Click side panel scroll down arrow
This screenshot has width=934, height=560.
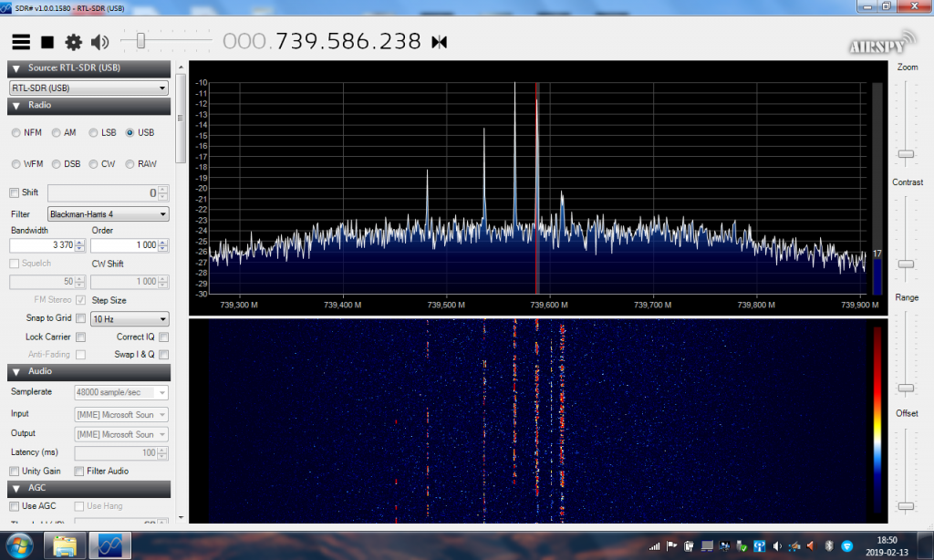(x=181, y=518)
